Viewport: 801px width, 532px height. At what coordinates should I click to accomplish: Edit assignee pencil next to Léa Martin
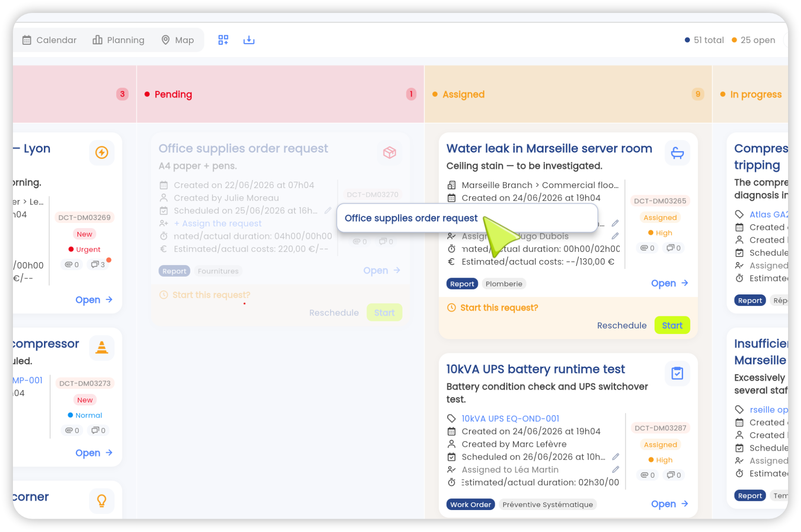point(616,470)
